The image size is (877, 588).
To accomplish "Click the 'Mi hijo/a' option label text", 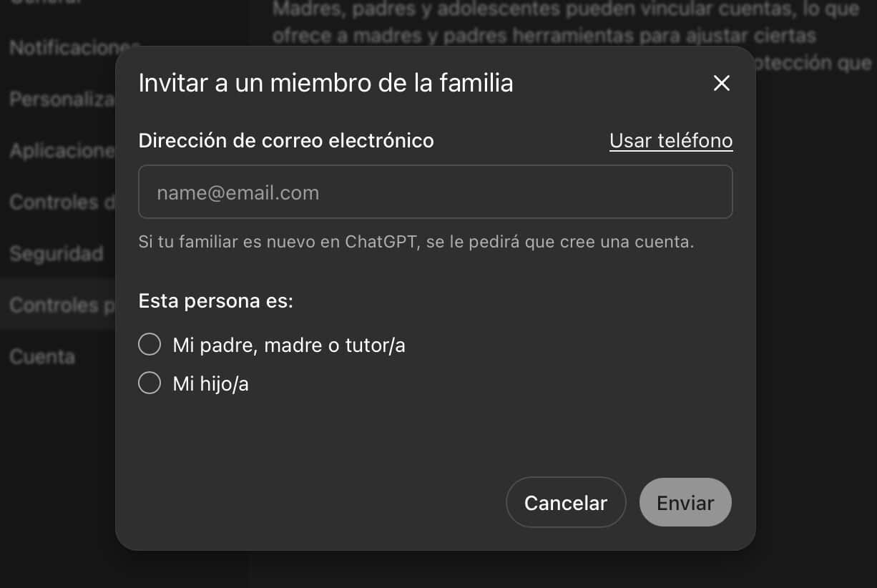I will [x=210, y=384].
